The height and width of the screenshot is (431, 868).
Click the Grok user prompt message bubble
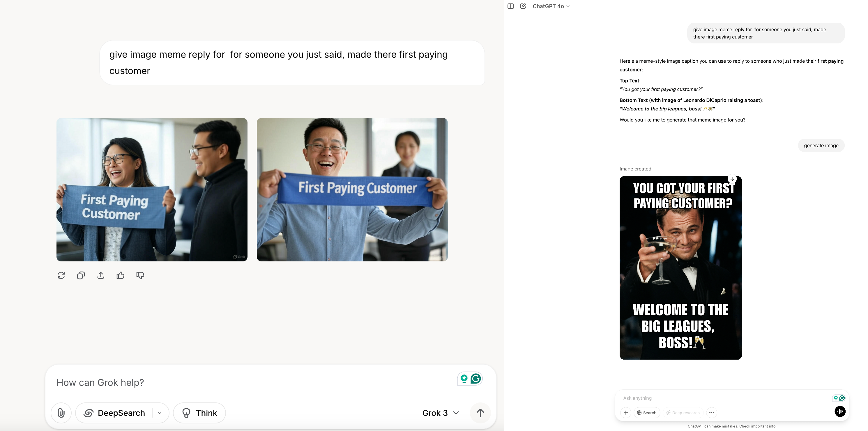(x=292, y=63)
